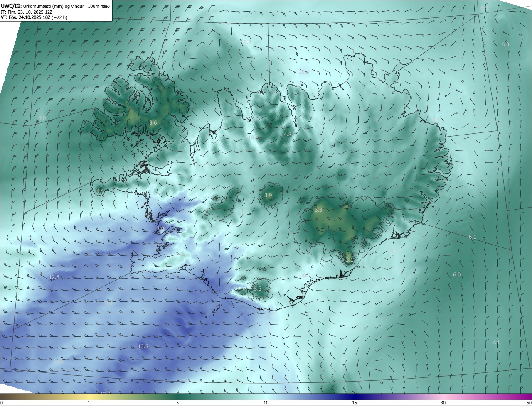532x406 pixels.
Task: Click the 30 tick on the color scale
Action: (443, 403)
